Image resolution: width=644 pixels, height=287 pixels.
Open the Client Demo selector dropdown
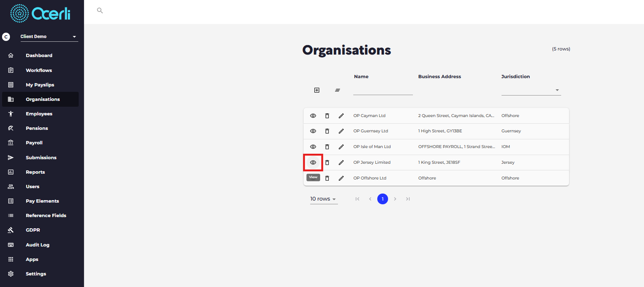pyautogui.click(x=49, y=37)
